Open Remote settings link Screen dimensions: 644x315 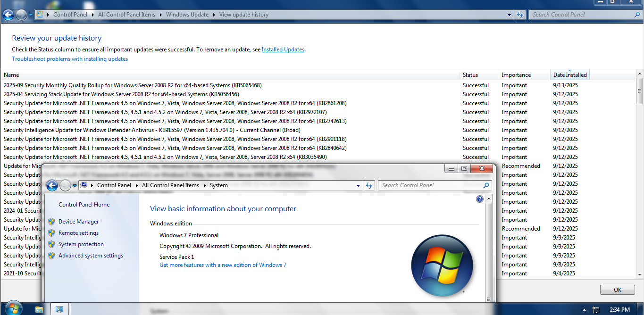pyautogui.click(x=79, y=233)
